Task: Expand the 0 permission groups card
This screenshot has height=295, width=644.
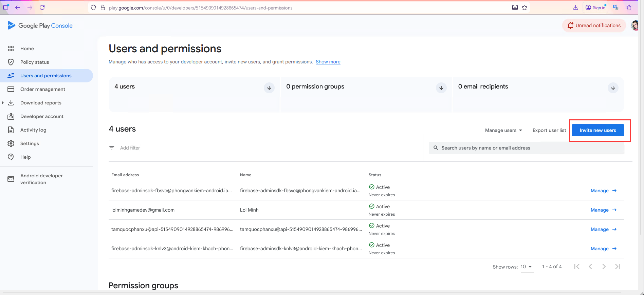Action: point(441,88)
